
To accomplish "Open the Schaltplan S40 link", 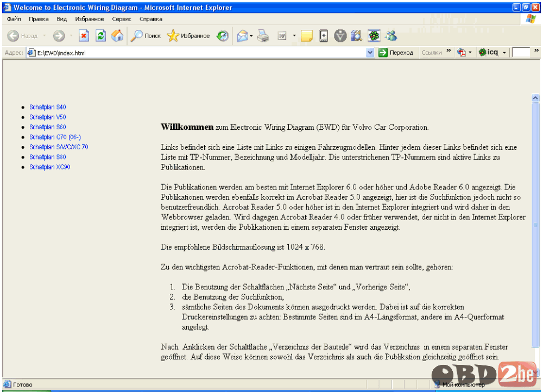I will click(x=47, y=107).
